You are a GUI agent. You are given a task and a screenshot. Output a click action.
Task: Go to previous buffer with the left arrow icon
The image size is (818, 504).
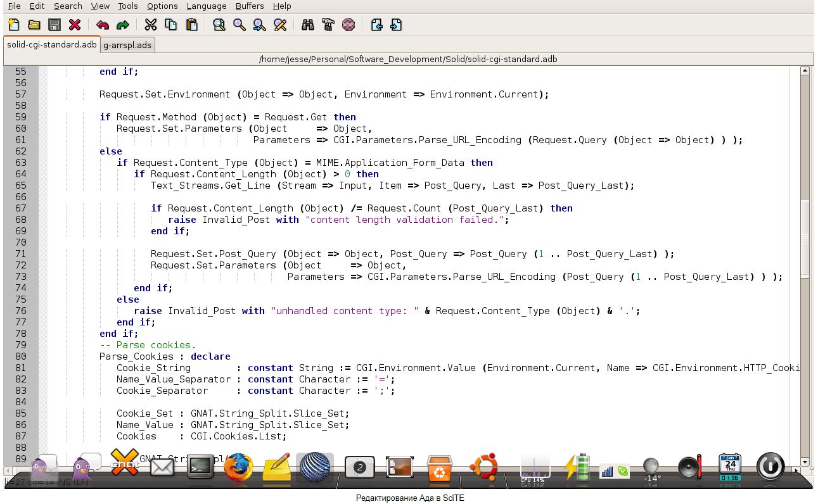click(x=376, y=25)
